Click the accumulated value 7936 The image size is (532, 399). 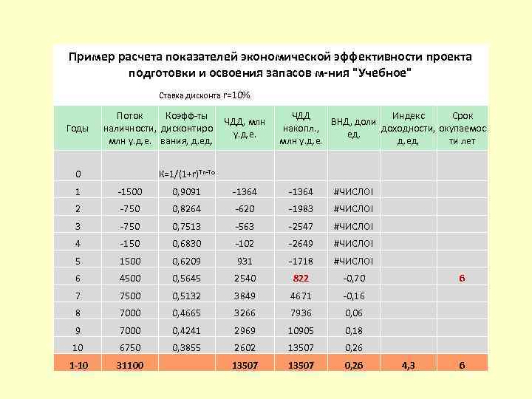pos(301,313)
